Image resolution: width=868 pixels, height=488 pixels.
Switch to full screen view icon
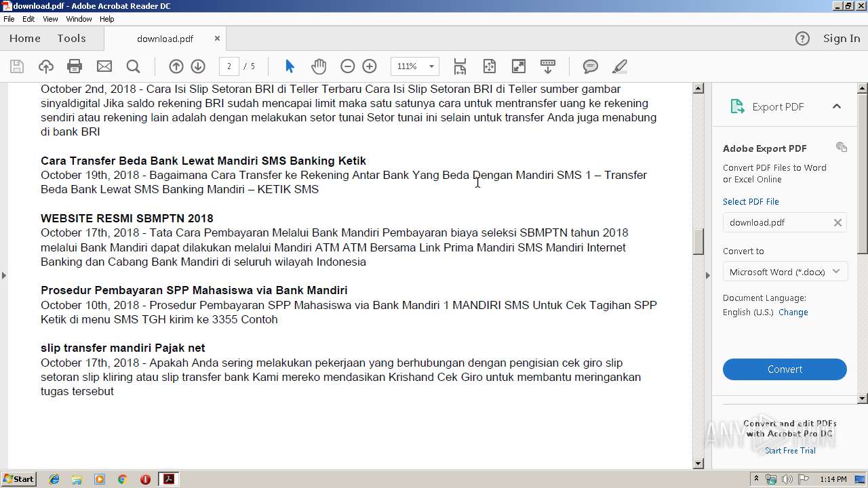click(x=518, y=66)
